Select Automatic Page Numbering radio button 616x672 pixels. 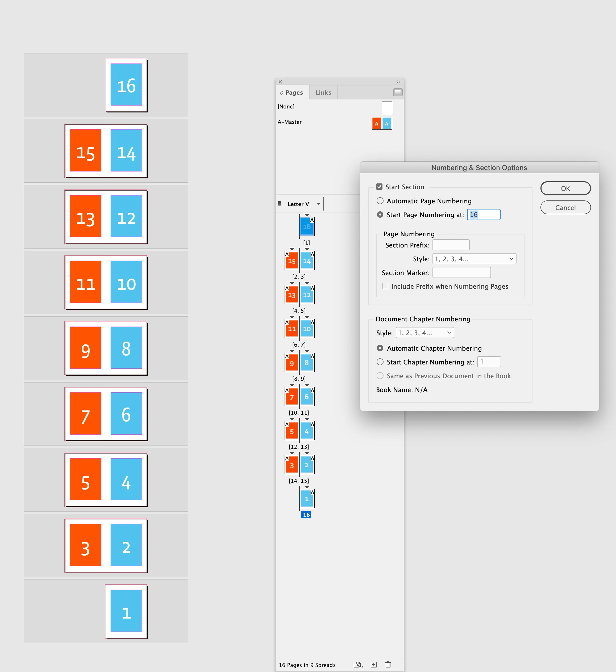pos(380,201)
